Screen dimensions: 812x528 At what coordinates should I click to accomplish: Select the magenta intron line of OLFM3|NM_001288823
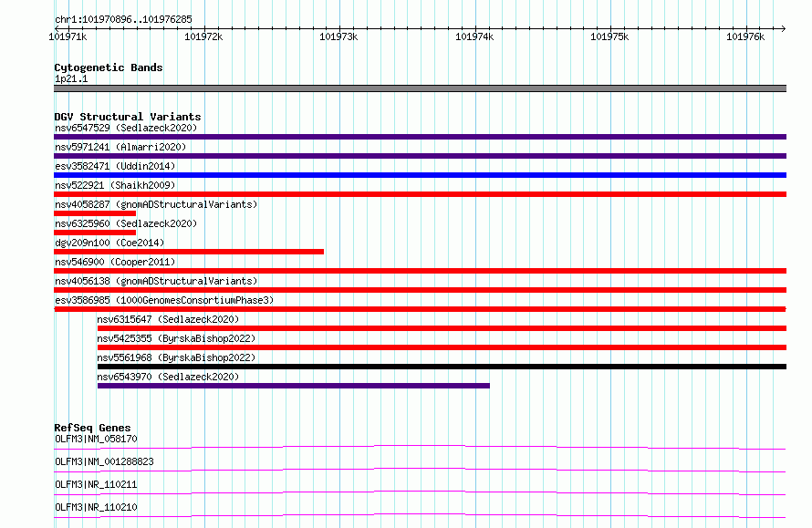pos(420,470)
